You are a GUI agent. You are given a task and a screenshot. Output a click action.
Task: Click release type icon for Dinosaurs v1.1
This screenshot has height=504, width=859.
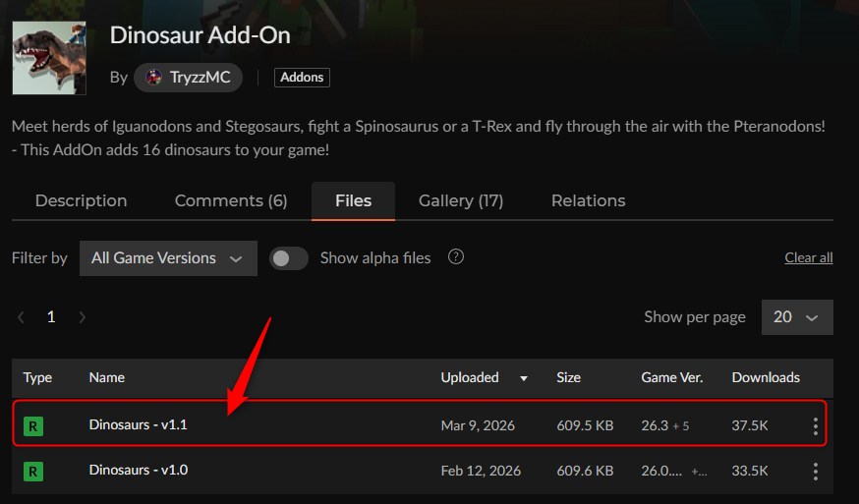(x=33, y=426)
